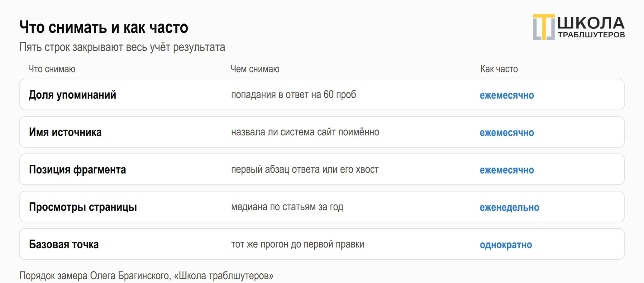Click ежемесячно in the Доля упоминаний row
This screenshot has height=283, width=644.
[x=507, y=95]
